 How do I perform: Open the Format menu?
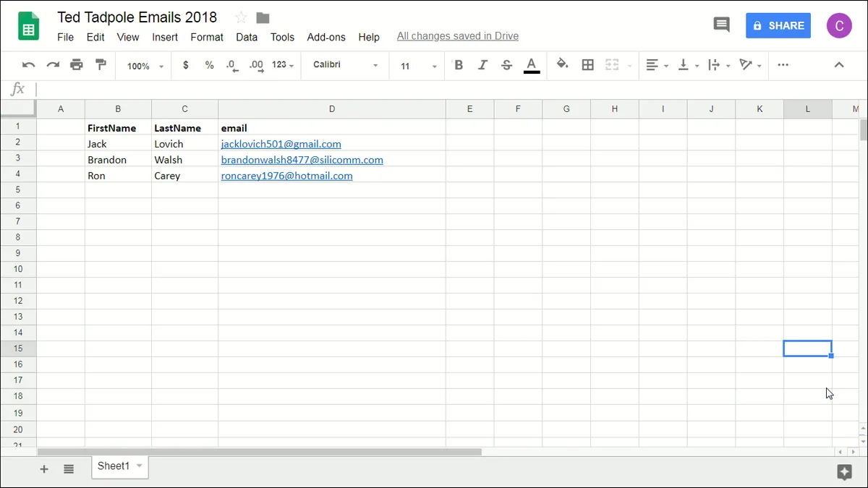207,37
